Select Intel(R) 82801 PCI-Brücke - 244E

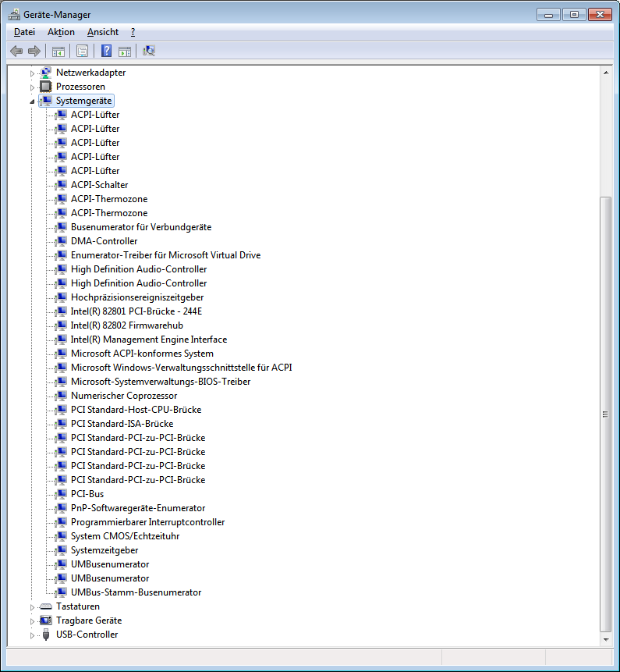click(136, 311)
